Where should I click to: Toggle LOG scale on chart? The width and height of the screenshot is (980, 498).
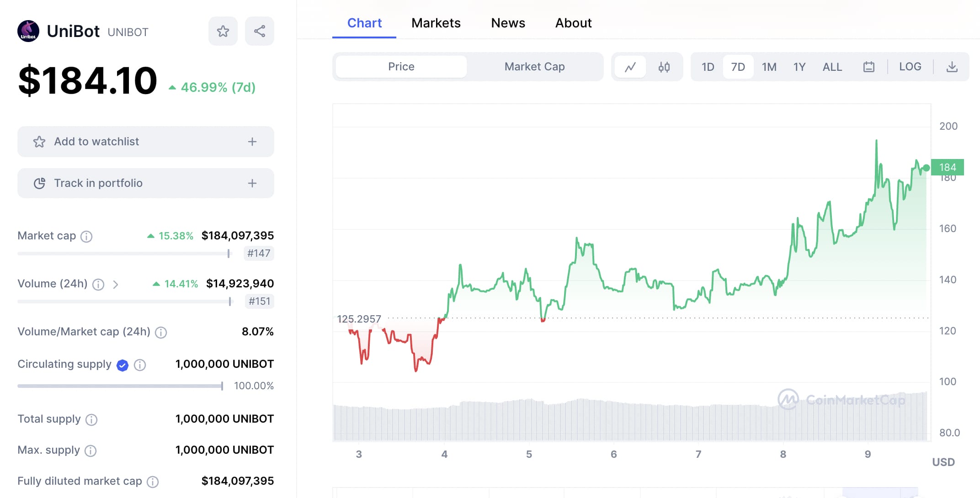[910, 67]
